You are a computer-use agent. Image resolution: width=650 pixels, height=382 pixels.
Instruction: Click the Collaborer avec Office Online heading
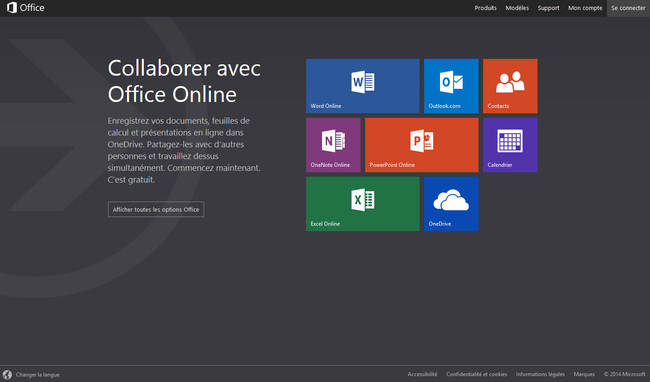(x=184, y=81)
